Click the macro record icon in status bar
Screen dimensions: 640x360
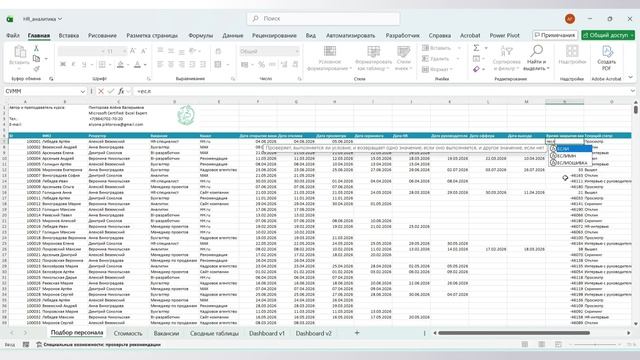[x=26, y=344]
